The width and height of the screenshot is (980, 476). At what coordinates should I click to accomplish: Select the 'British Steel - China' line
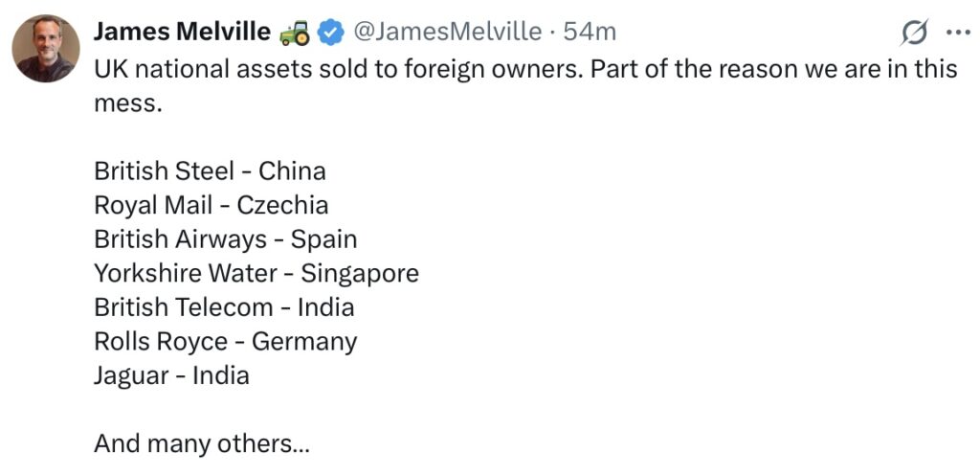[210, 170]
